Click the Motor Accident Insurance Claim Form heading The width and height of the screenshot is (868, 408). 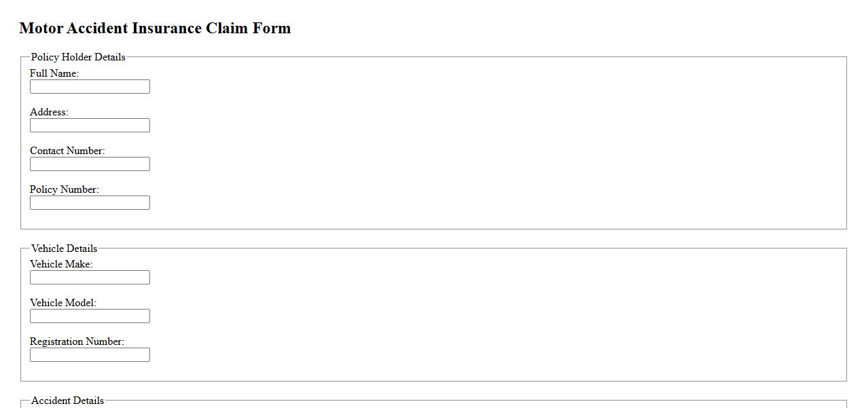coord(155,29)
